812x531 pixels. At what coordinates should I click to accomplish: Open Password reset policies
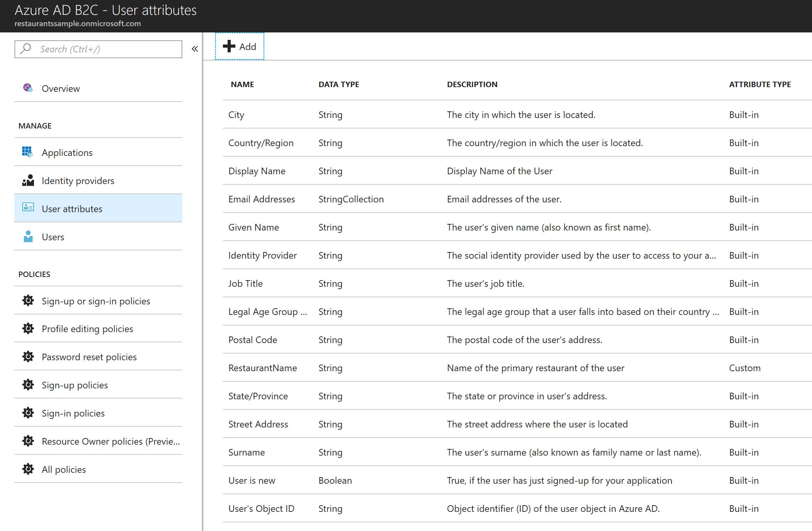pos(98,357)
